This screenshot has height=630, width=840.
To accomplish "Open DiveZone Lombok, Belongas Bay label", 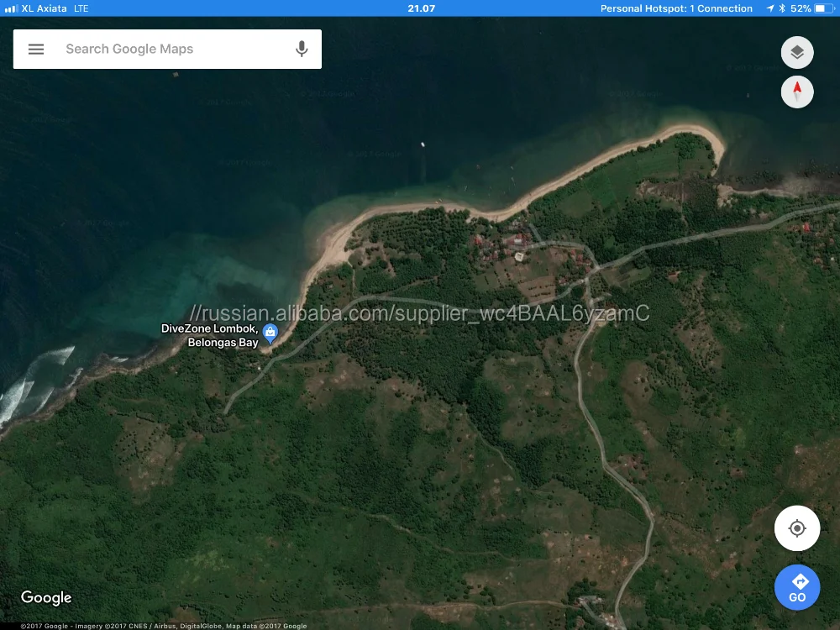I will 210,335.
